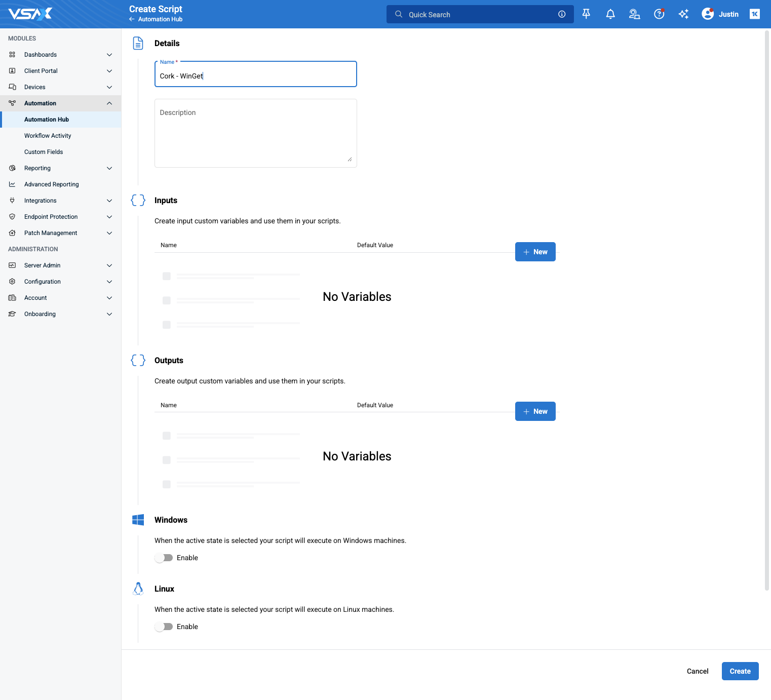Click the Quick Search info icon
This screenshot has height=700, width=771.
(562, 14)
